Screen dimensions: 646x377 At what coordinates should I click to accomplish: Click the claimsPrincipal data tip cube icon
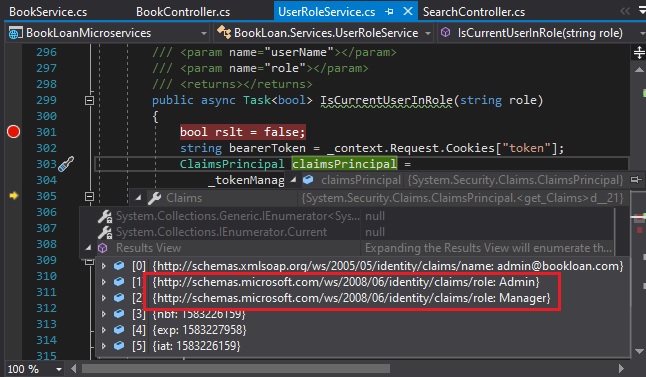[308, 180]
